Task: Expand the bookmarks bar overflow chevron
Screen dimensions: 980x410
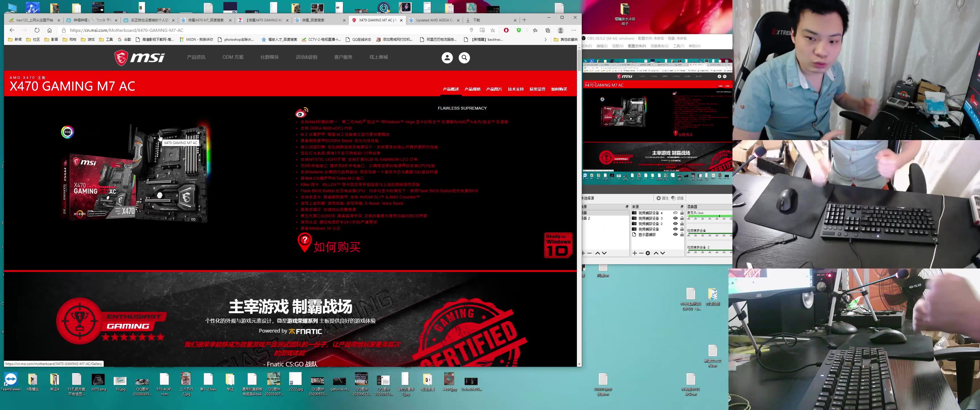Action: 545,40
